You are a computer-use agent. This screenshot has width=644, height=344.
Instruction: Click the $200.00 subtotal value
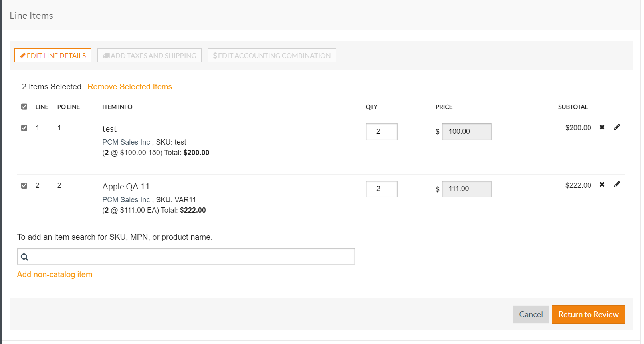coord(578,128)
